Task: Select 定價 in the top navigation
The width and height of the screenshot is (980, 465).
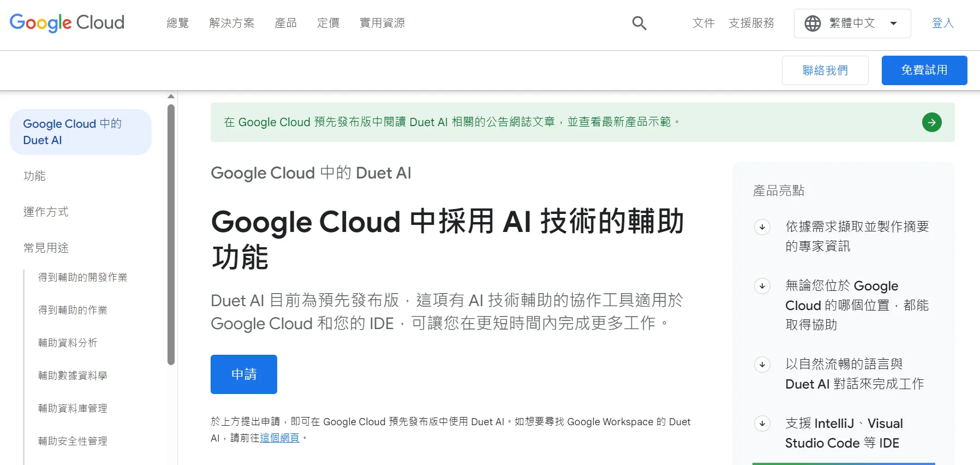Action: coord(328,23)
